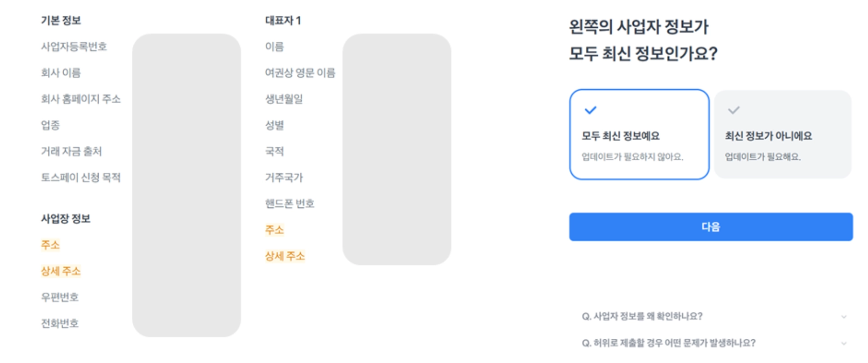
Task: Click the chevron beside 사업자 정보를 왜 확인하나요?
Action: (844, 317)
